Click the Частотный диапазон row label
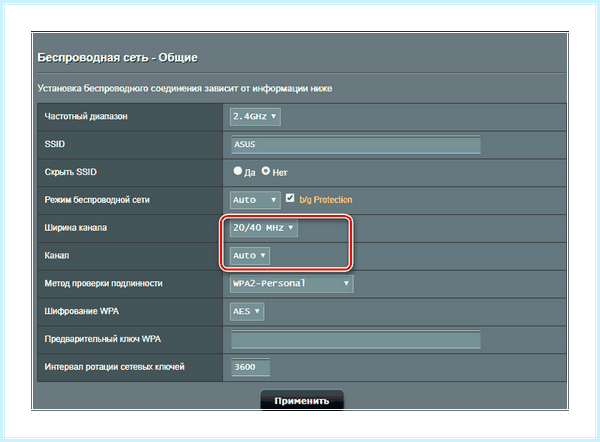Viewport: 600px width, 442px height. tap(86, 116)
